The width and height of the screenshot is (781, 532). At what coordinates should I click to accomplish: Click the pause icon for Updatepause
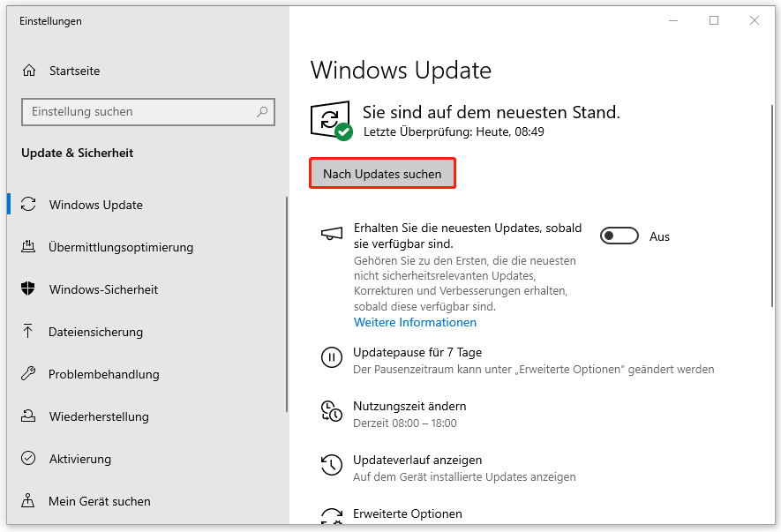click(x=332, y=357)
